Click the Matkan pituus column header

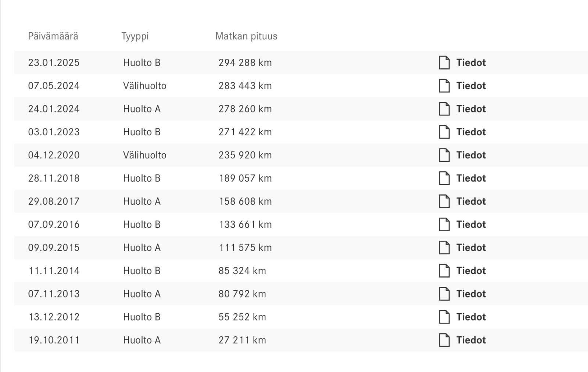246,36
